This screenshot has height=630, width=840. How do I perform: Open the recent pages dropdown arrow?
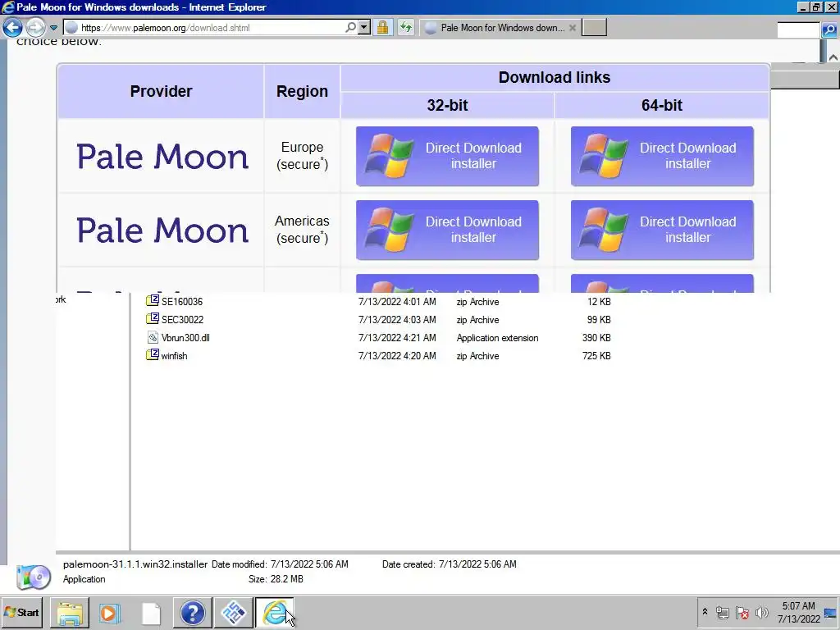(53, 28)
